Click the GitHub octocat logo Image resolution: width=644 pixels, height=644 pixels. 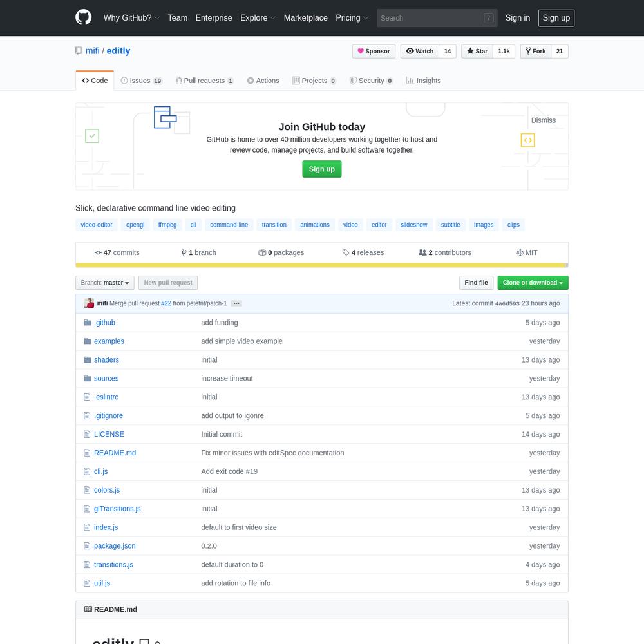point(83,17)
